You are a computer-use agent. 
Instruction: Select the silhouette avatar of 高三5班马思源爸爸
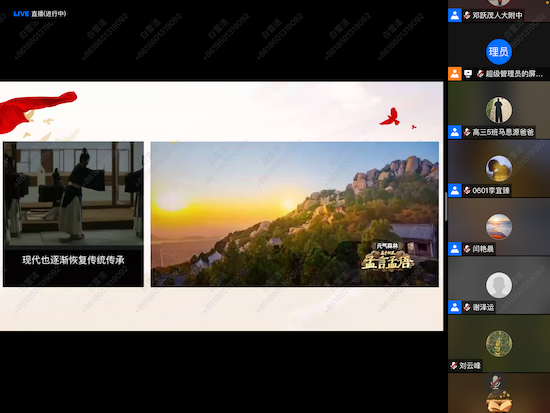pyautogui.click(x=499, y=110)
